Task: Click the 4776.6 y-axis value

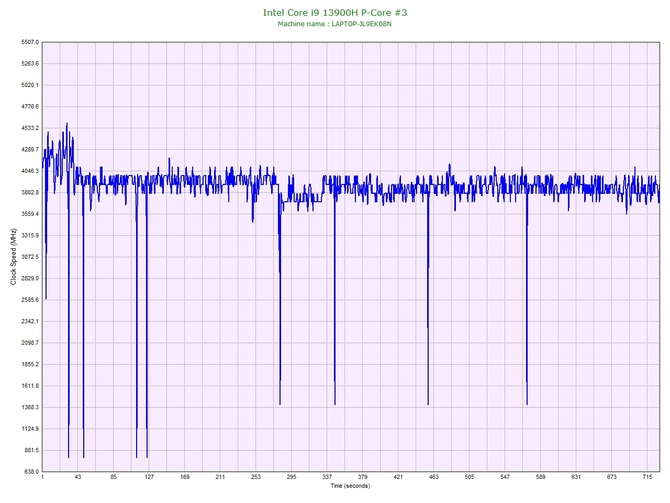Action: 30,107
